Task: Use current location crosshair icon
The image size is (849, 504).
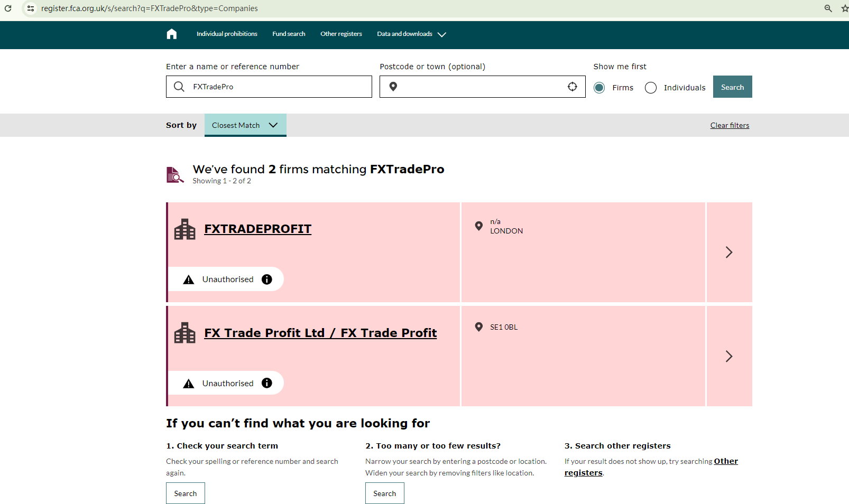Action: click(572, 87)
